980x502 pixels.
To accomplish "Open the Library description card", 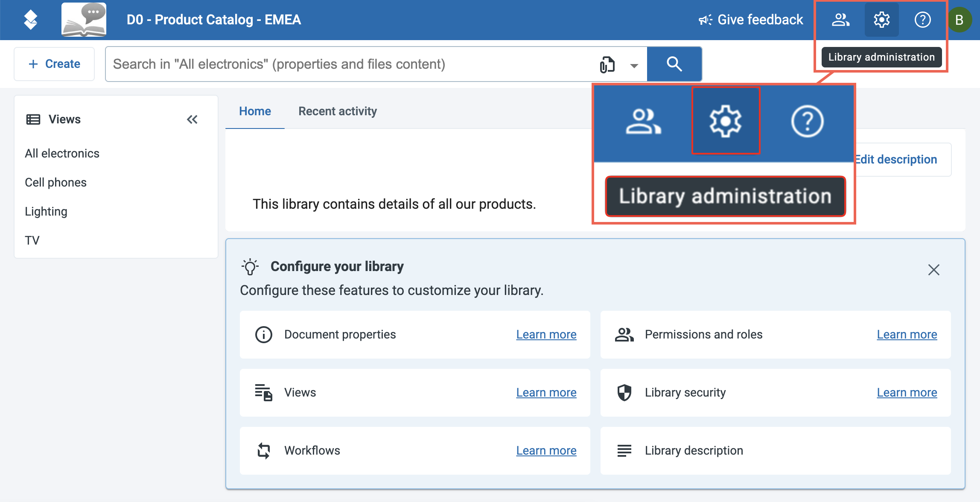I will coord(776,451).
